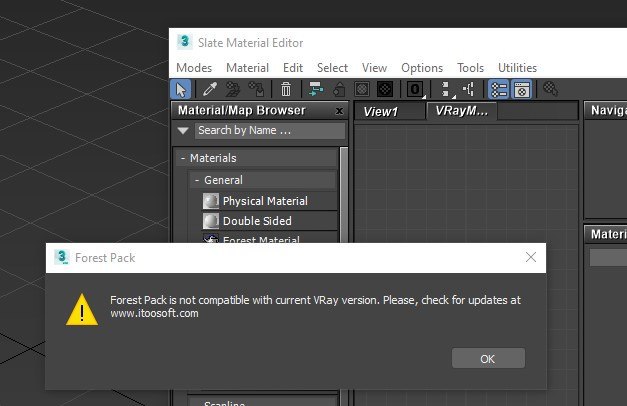Toggle Show Background in Preview icon
This screenshot has height=406, width=627.
(x=385, y=89)
